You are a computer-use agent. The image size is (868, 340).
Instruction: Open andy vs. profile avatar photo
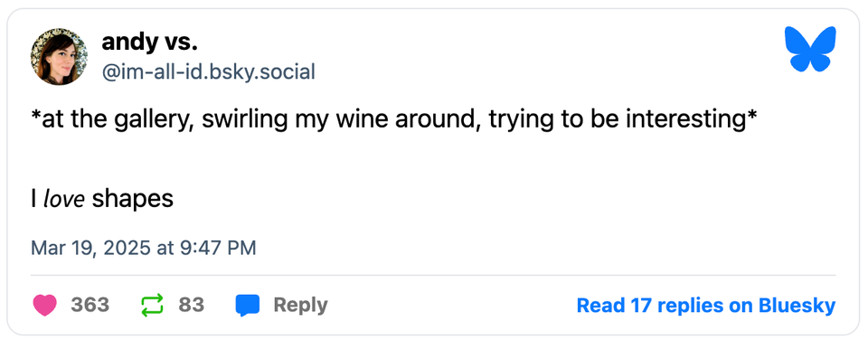tap(59, 56)
